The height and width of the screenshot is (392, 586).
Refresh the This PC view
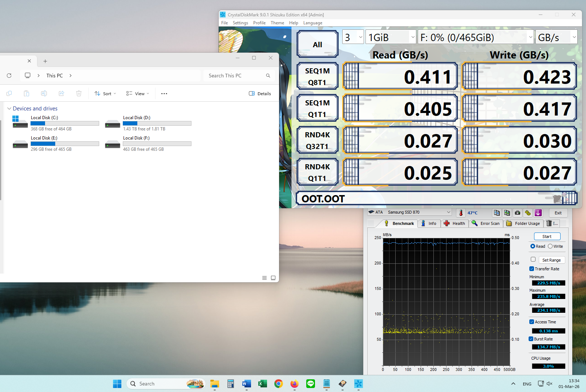(x=9, y=76)
